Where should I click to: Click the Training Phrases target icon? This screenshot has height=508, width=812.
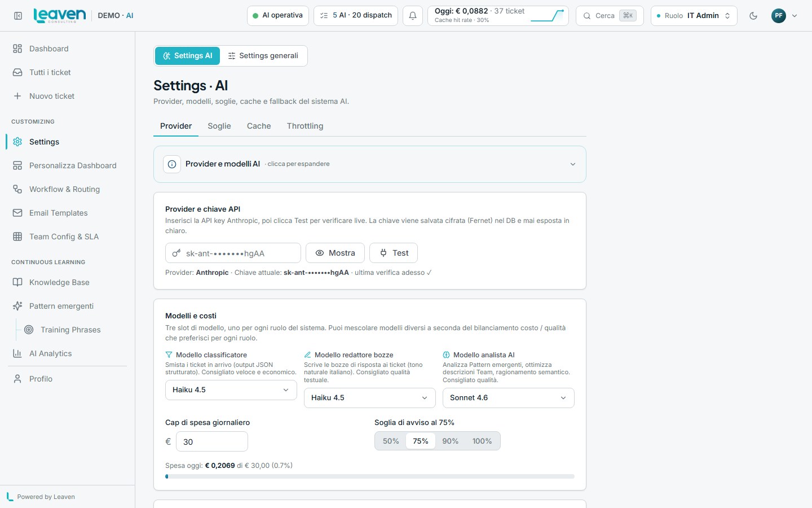[x=29, y=330]
